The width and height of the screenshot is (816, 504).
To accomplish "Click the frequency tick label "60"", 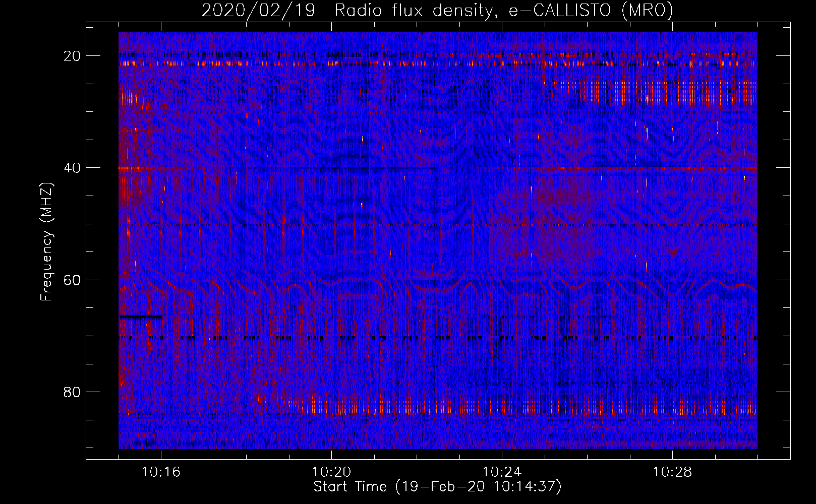I will [x=72, y=280].
